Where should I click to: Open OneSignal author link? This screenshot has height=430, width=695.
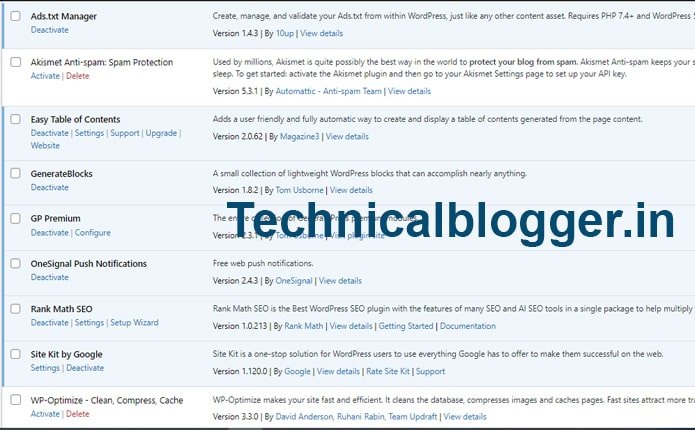[294, 281]
